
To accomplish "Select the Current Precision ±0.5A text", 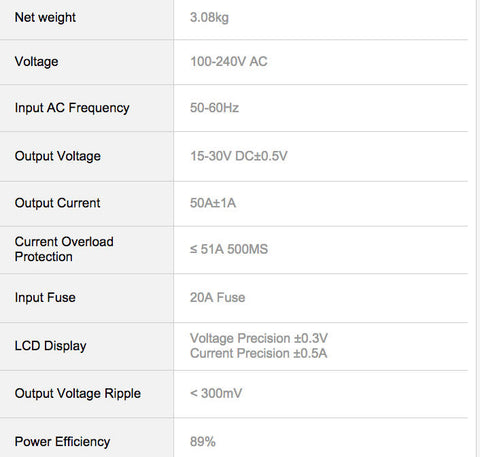I will click(259, 353).
